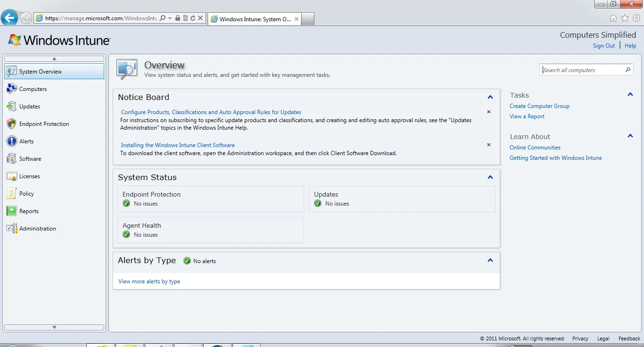Click the Feedback link in the footer
Image resolution: width=644 pixels, height=347 pixels.
[x=629, y=339]
